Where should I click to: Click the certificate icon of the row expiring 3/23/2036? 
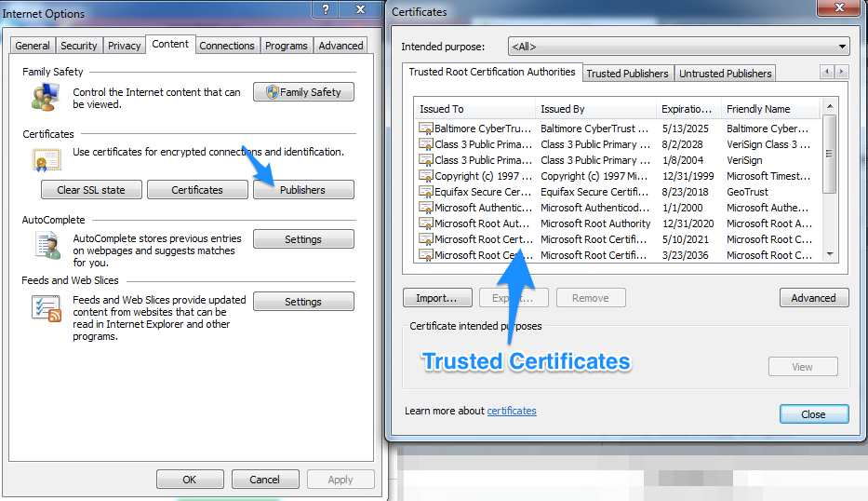426,255
